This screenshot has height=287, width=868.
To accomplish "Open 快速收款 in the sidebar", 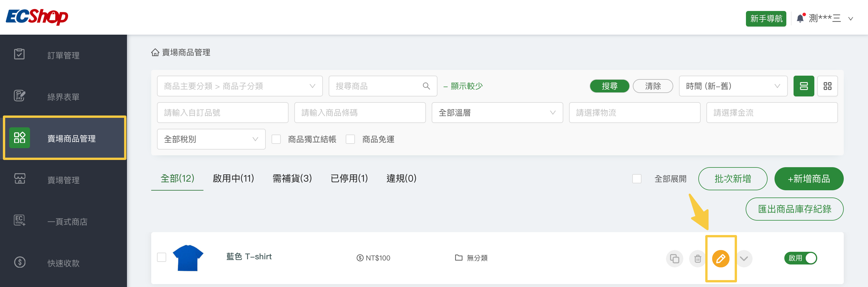I will tap(63, 263).
